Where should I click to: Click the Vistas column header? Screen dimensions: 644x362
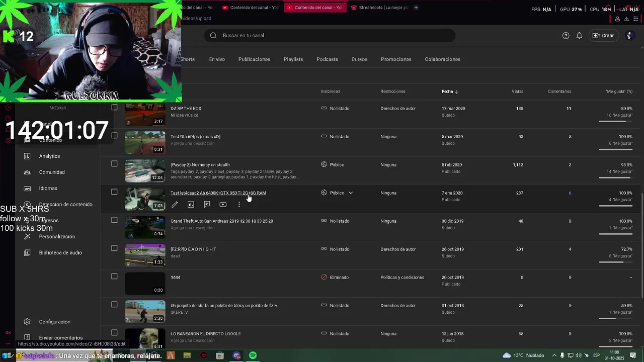pos(517,92)
